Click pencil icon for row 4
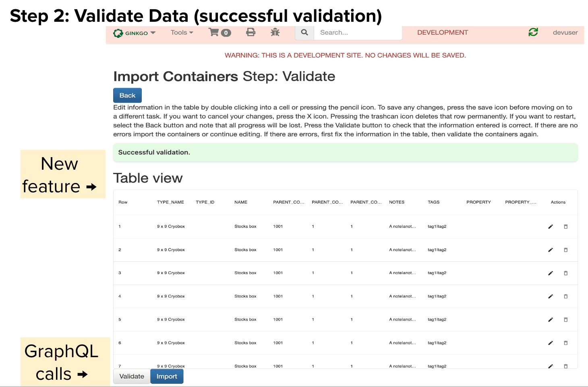Screen dimensions: 588x387 (551, 296)
